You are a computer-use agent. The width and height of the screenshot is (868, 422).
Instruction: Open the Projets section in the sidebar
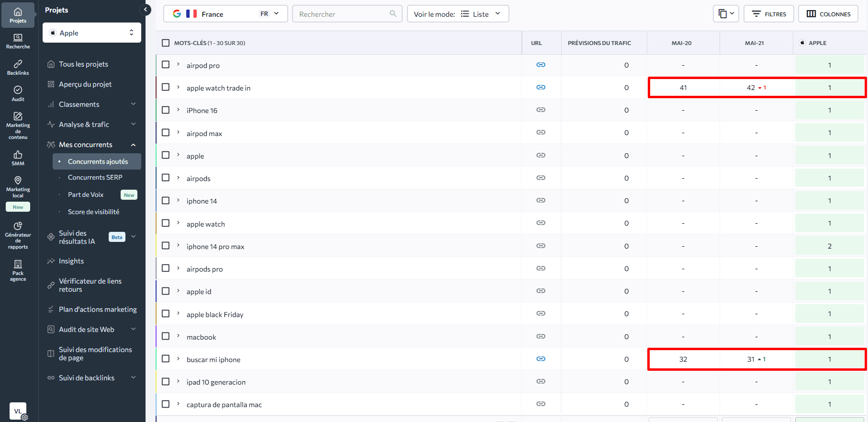(18, 15)
